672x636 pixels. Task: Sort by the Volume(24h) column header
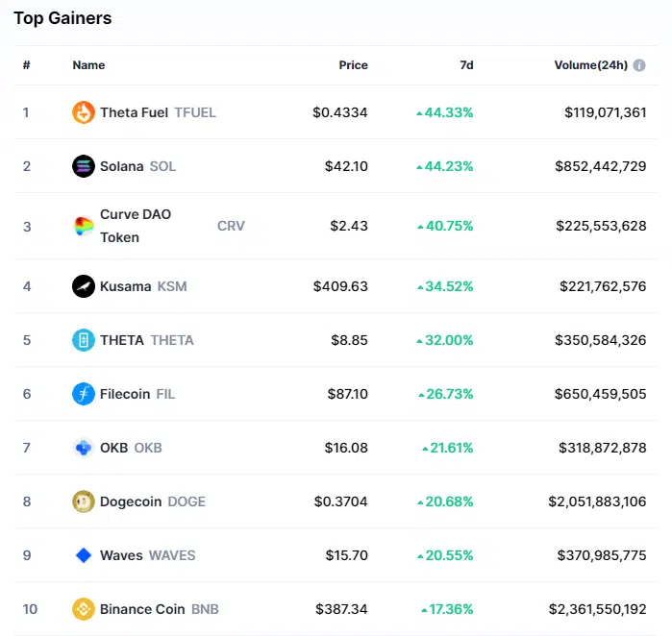590,65
